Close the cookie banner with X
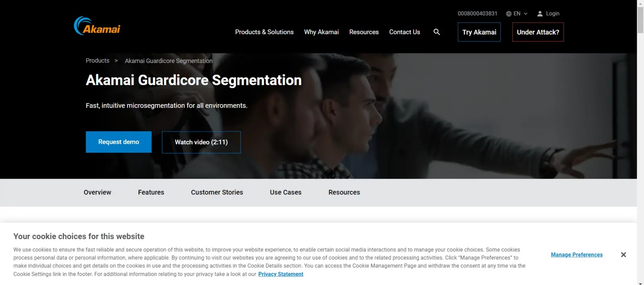 (x=623, y=254)
